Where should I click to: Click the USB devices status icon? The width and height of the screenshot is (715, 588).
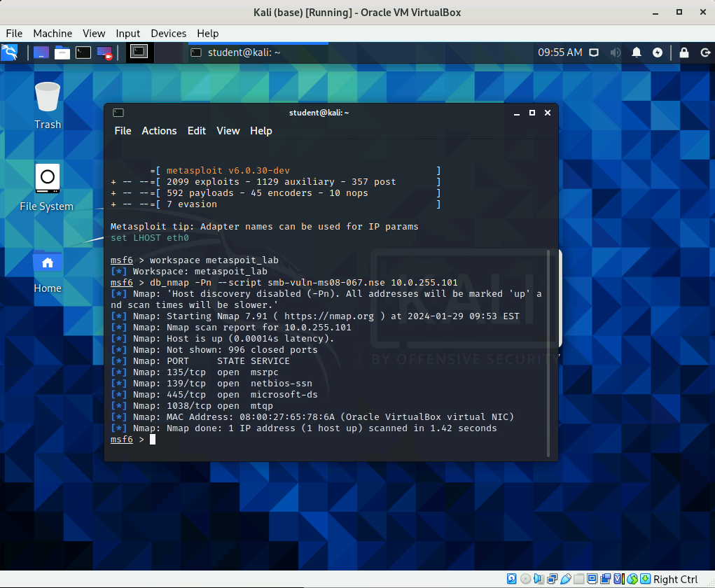565,579
